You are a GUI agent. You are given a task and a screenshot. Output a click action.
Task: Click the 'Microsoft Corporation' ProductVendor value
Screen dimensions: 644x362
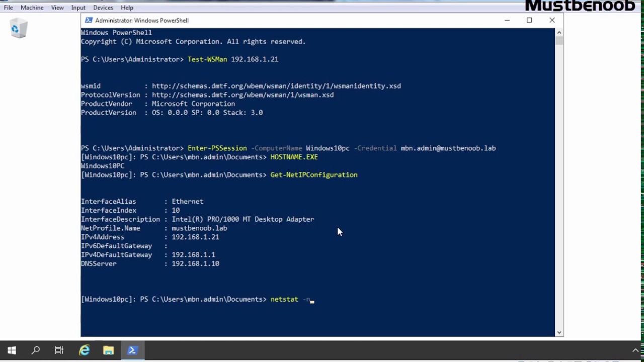[x=193, y=104]
